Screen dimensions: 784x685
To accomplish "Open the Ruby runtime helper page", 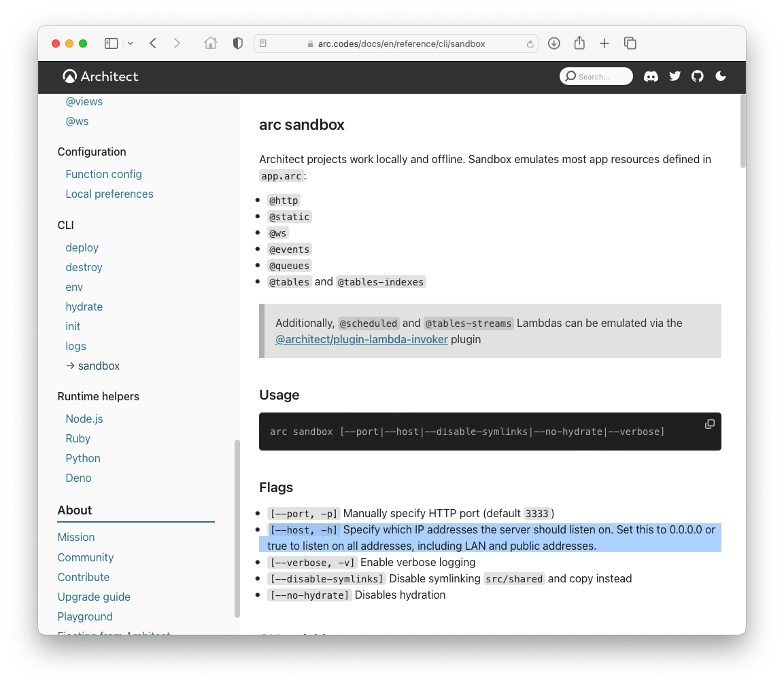I will coord(78,439).
